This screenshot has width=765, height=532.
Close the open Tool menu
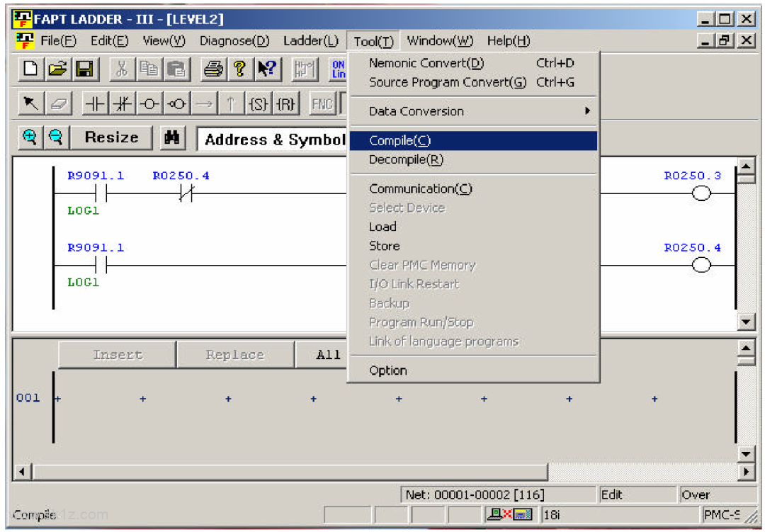pyautogui.click(x=373, y=42)
